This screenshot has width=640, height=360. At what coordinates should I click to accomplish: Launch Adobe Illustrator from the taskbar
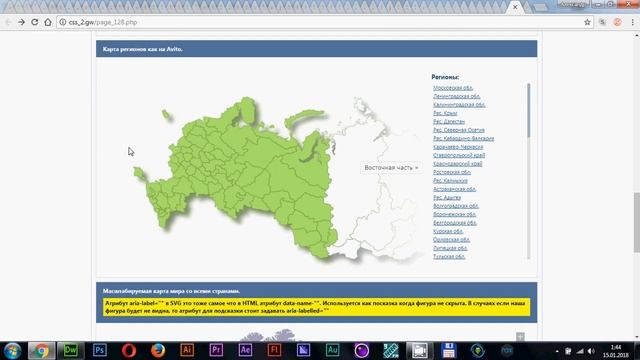coord(187,350)
